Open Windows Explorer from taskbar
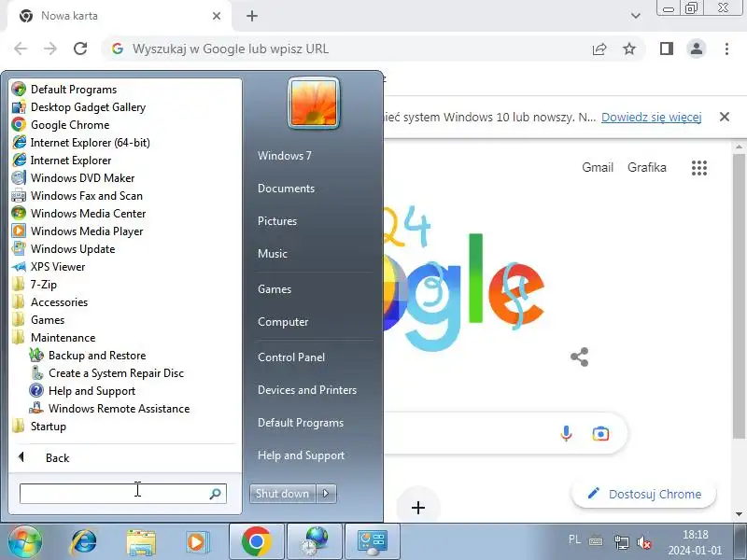 (141, 542)
